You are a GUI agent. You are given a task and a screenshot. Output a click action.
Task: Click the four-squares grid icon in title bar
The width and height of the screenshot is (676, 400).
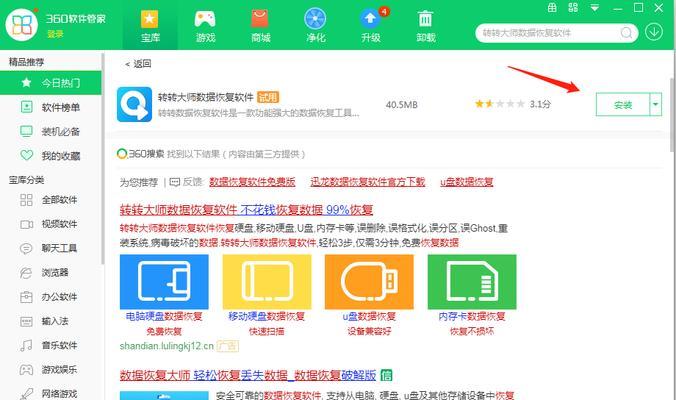point(573,7)
